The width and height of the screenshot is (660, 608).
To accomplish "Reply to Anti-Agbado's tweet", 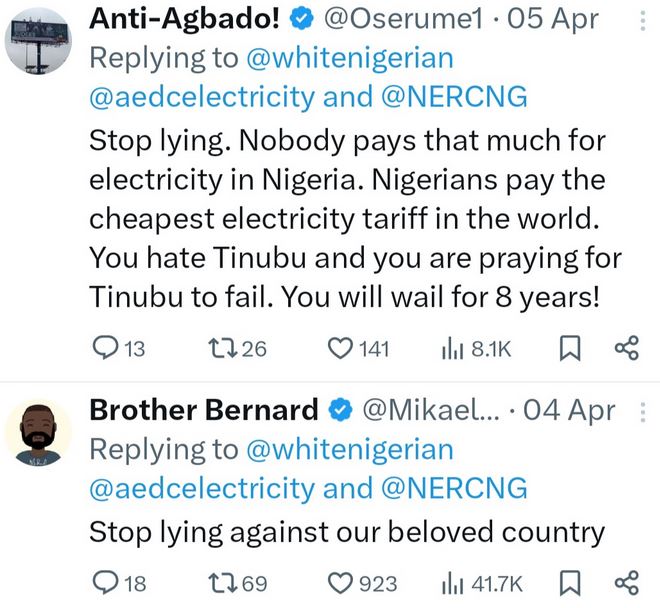I will click(x=104, y=348).
